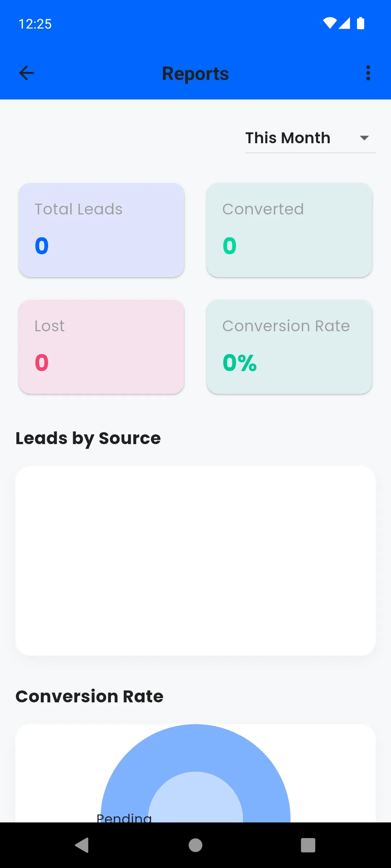Tap the Conversion Rate percentage card
The height and width of the screenshot is (868, 391).
(x=289, y=346)
